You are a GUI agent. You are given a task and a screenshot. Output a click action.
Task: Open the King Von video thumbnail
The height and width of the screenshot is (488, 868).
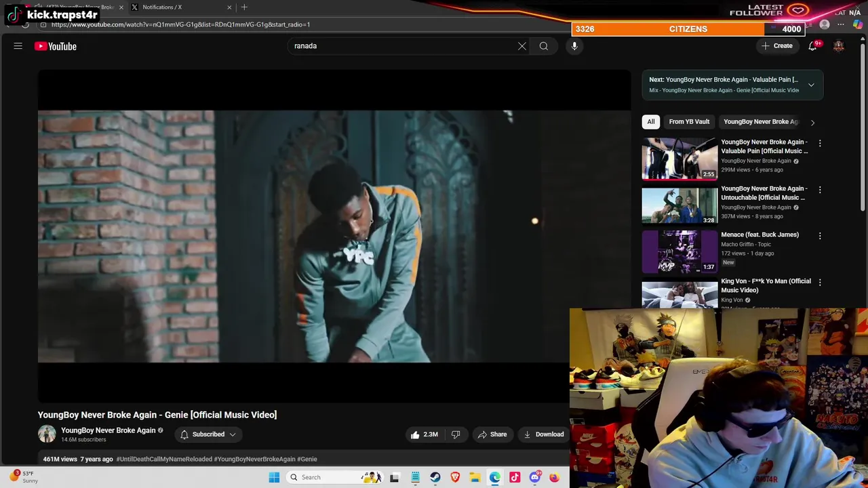click(679, 293)
